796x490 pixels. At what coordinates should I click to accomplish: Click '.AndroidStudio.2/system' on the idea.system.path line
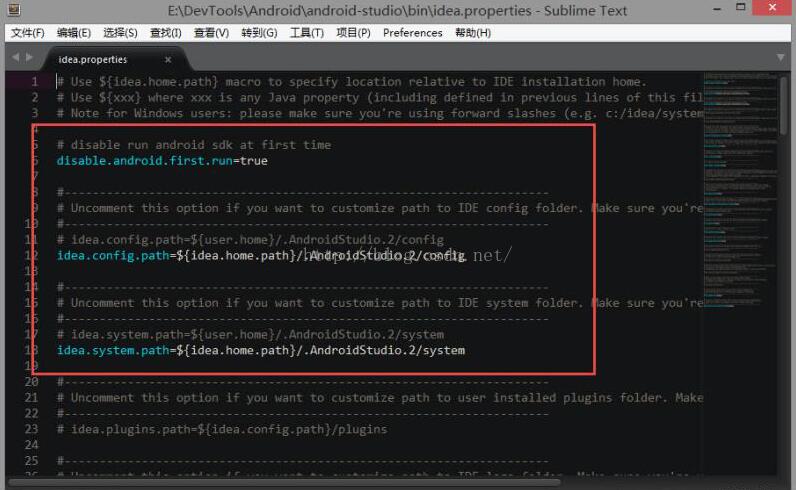pos(384,350)
